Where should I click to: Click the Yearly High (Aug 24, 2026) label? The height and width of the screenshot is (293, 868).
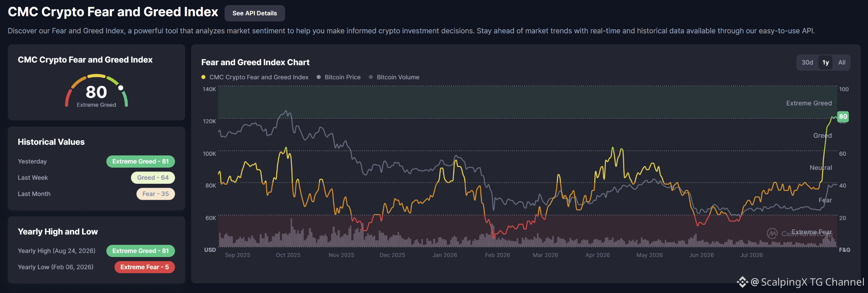click(x=57, y=251)
